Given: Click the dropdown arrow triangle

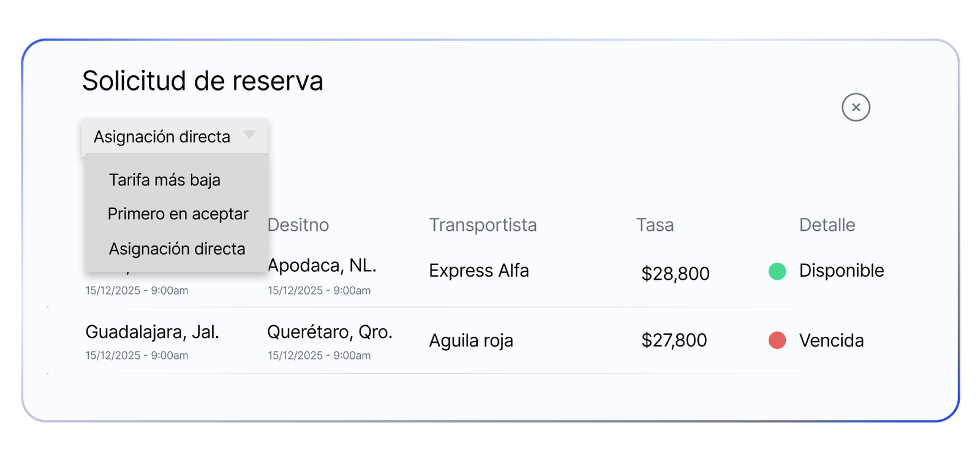Looking at the screenshot, I should coord(249,135).
